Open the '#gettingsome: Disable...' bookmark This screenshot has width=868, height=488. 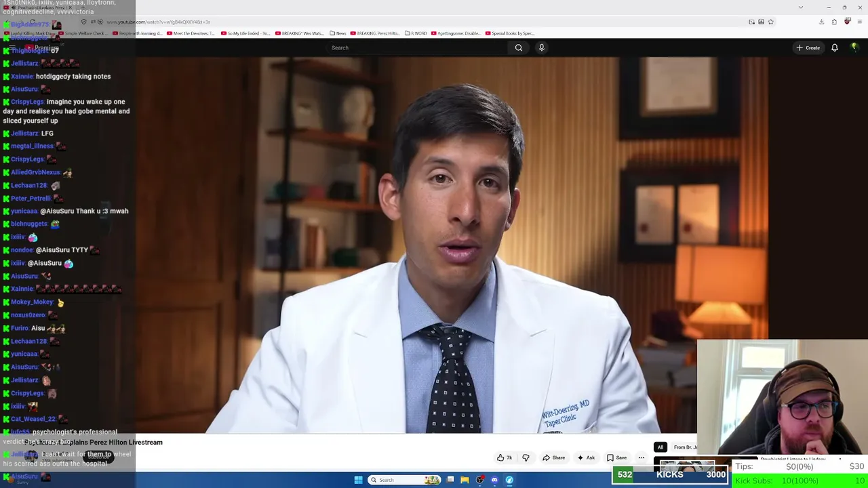pyautogui.click(x=456, y=33)
